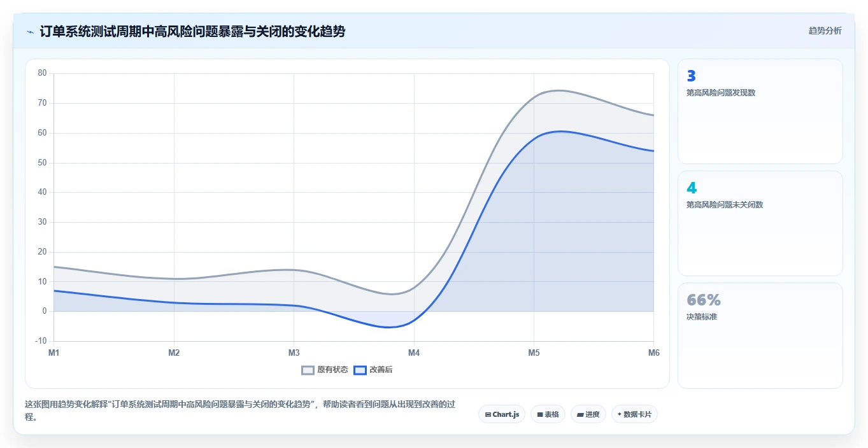868x448 pixels.
Task: Click the 改善后 blue line dip before M4
Action: (390, 327)
